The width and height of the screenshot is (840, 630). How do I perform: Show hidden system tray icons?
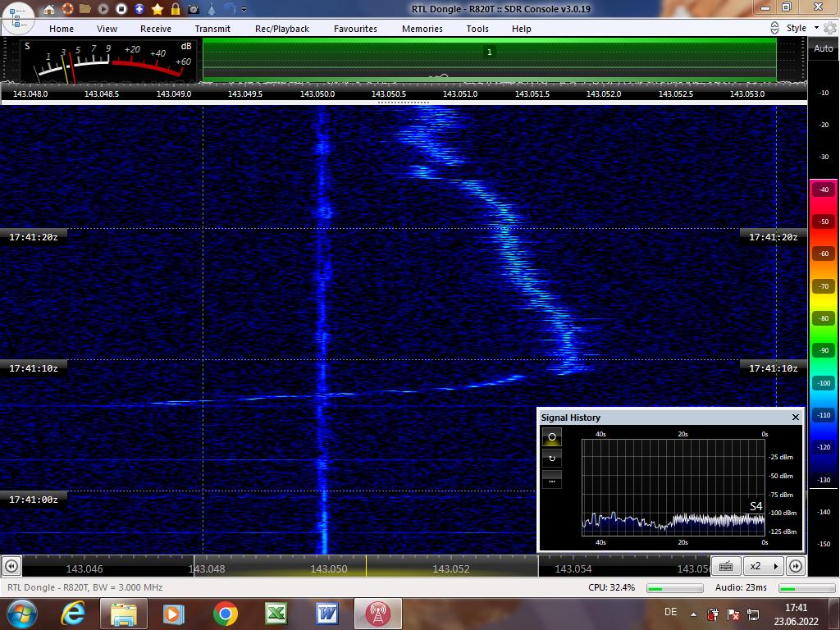pos(694,614)
